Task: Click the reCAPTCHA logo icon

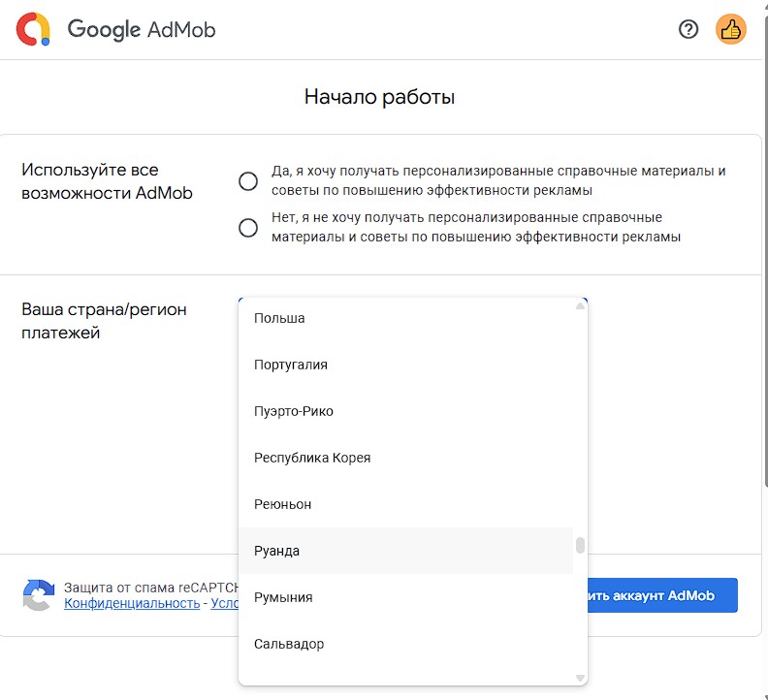Action: coord(38,595)
